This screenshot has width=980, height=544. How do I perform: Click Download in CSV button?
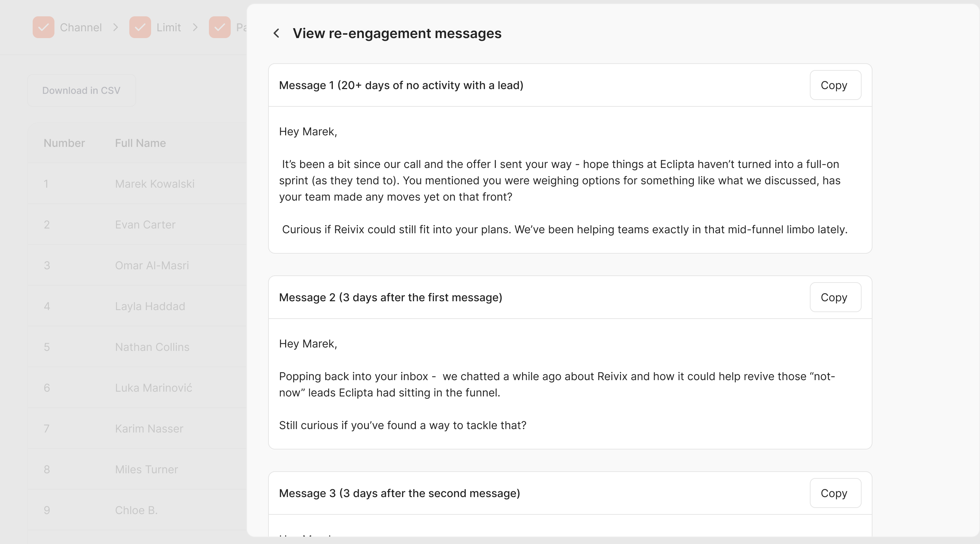click(81, 90)
